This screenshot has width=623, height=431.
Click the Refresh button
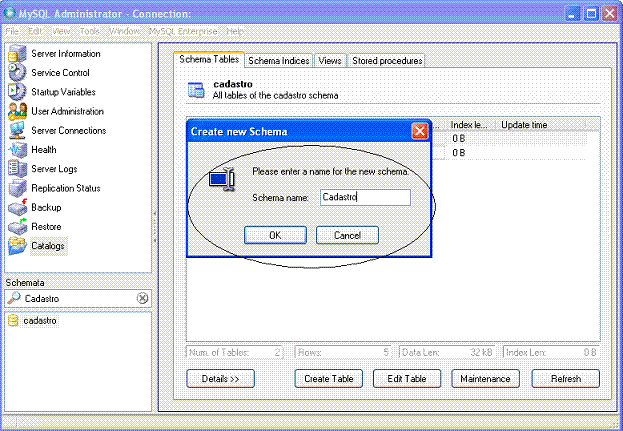pyautogui.click(x=566, y=379)
